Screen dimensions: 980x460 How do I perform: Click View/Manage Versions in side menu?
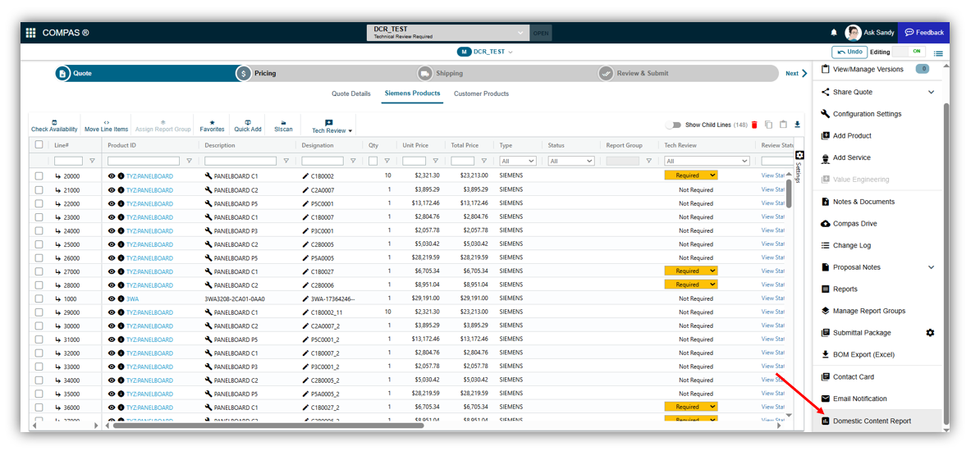[x=868, y=69]
